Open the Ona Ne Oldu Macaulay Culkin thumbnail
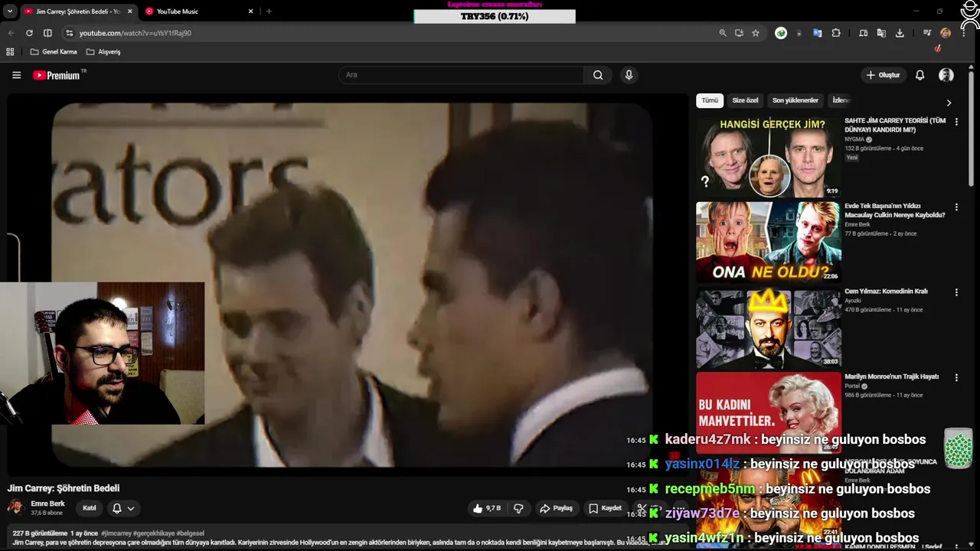Viewport: 980px width, 551px height. click(768, 243)
